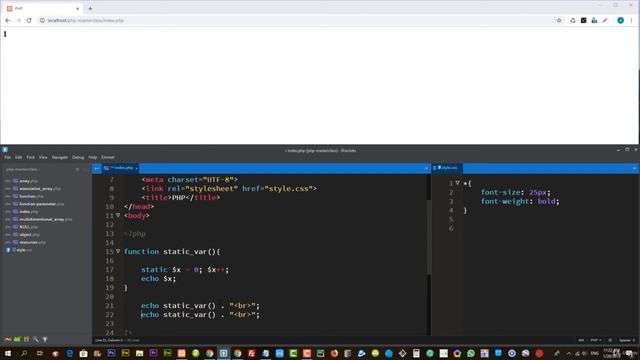Bookmark this page with the star icon
This screenshot has height=360, width=640.
559,20
